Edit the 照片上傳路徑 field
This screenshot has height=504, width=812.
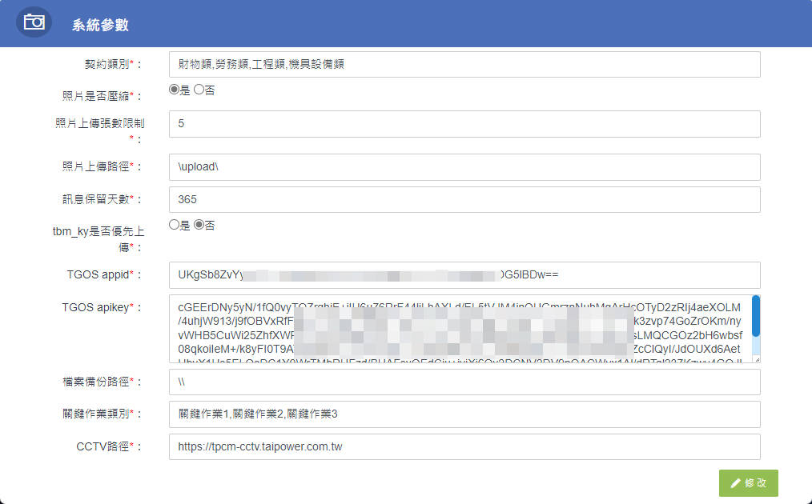click(x=464, y=166)
